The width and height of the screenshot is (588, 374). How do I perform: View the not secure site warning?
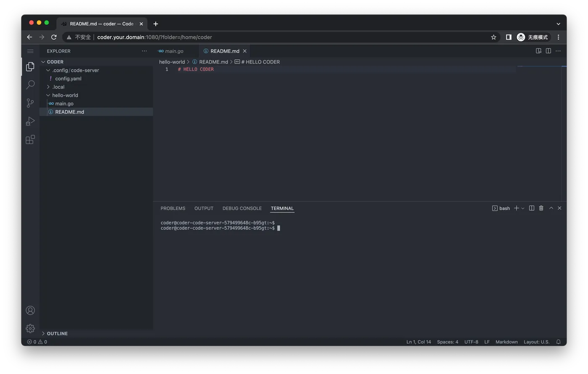[79, 37]
